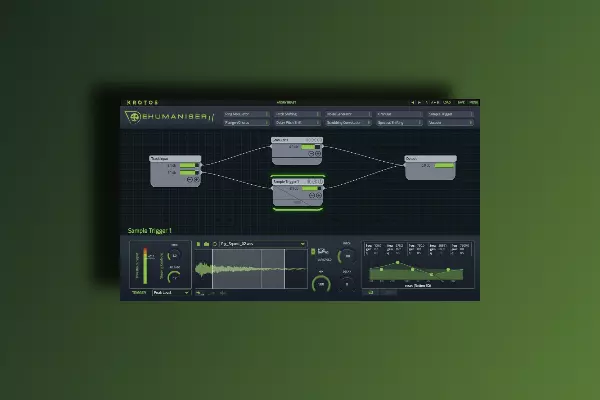The width and height of the screenshot is (600, 400).
Task: Click the minus icon on Dual Input node
Action: (189, 179)
